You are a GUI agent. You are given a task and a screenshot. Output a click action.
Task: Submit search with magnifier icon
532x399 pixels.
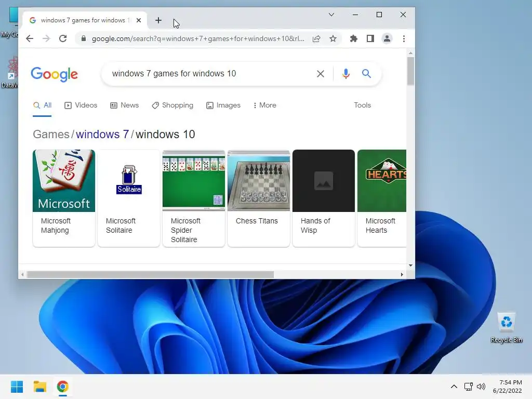point(366,73)
